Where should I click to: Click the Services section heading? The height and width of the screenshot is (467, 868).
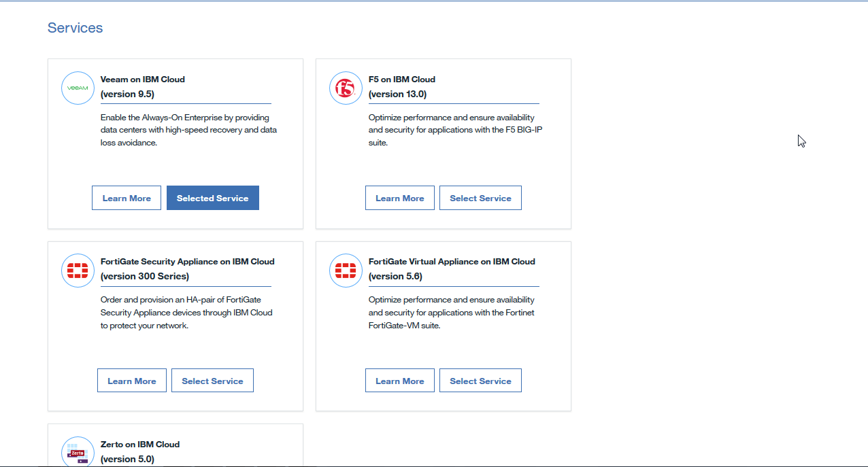tap(76, 28)
